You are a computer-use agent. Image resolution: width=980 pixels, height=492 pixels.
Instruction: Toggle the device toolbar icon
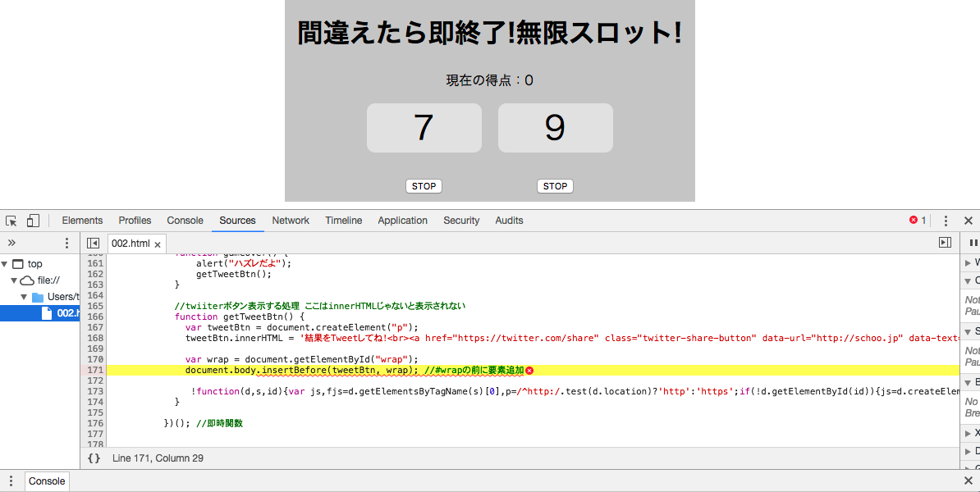click(33, 221)
